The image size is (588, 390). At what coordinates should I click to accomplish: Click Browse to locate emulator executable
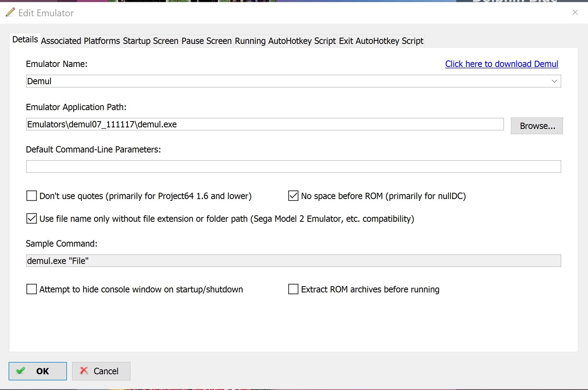click(x=537, y=126)
